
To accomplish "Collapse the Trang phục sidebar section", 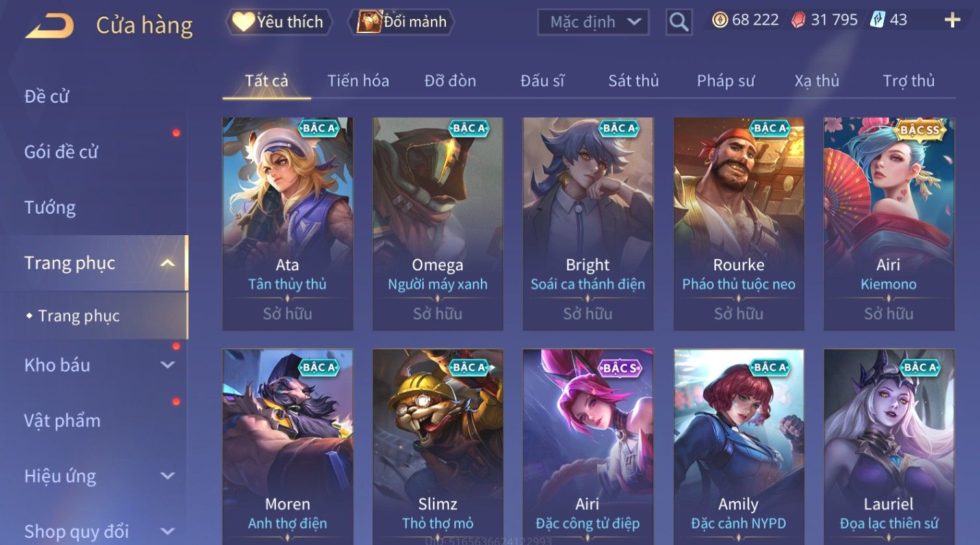I will [x=167, y=263].
